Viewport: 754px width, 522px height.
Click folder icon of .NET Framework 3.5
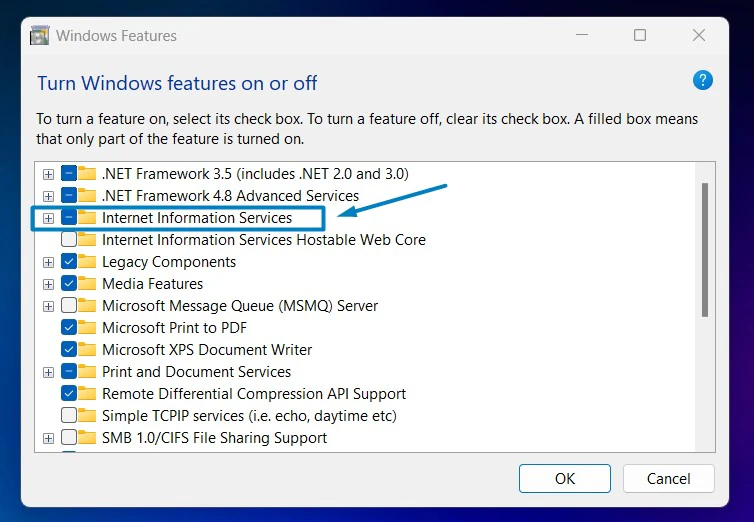pyautogui.click(x=87, y=174)
